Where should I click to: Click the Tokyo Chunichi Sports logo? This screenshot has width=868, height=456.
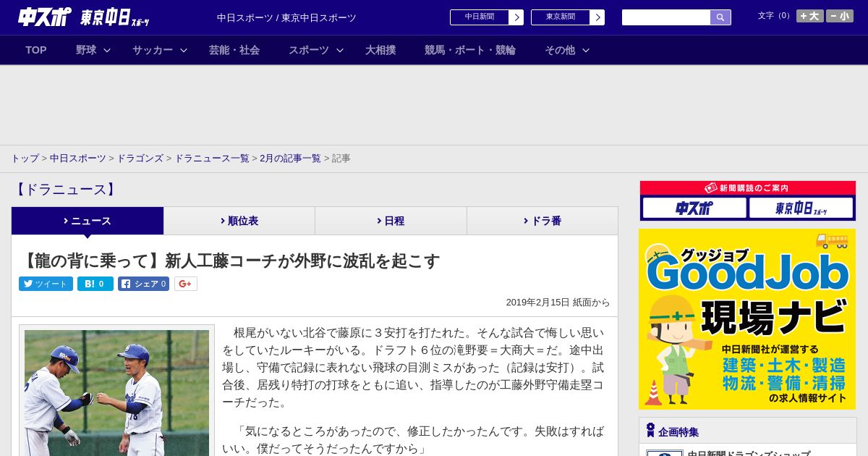[115, 17]
